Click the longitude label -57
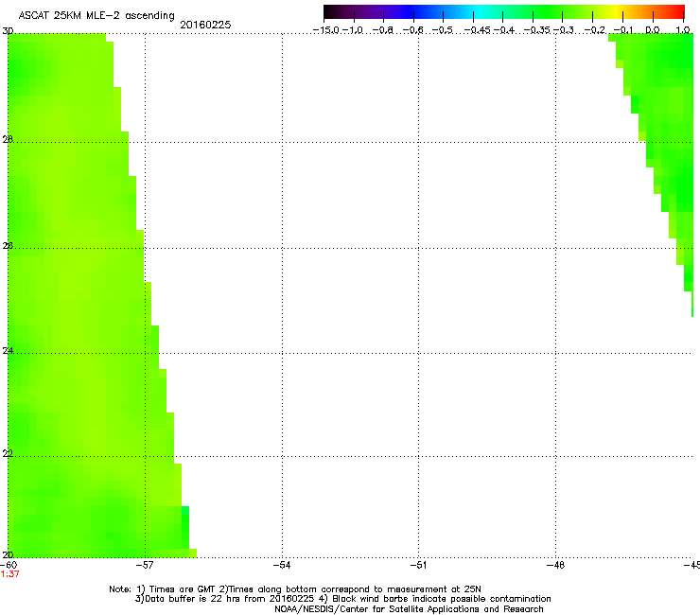This screenshot has width=700, height=615. 145,565
